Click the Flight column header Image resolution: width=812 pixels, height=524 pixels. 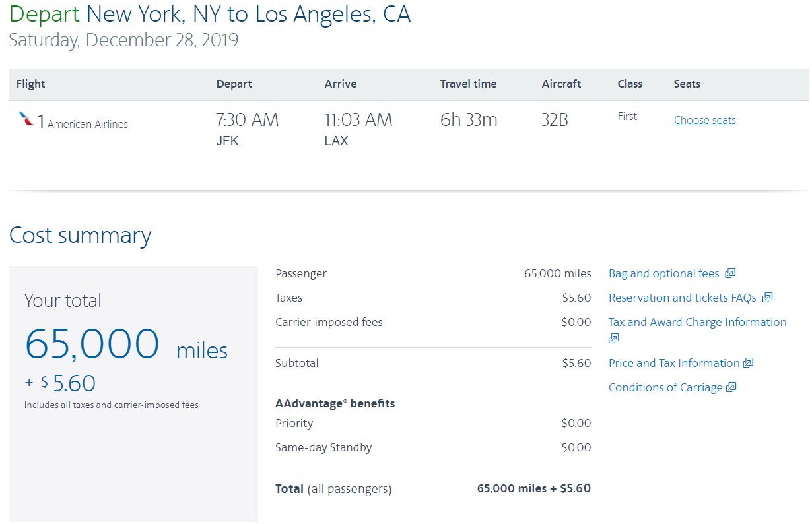[31, 84]
